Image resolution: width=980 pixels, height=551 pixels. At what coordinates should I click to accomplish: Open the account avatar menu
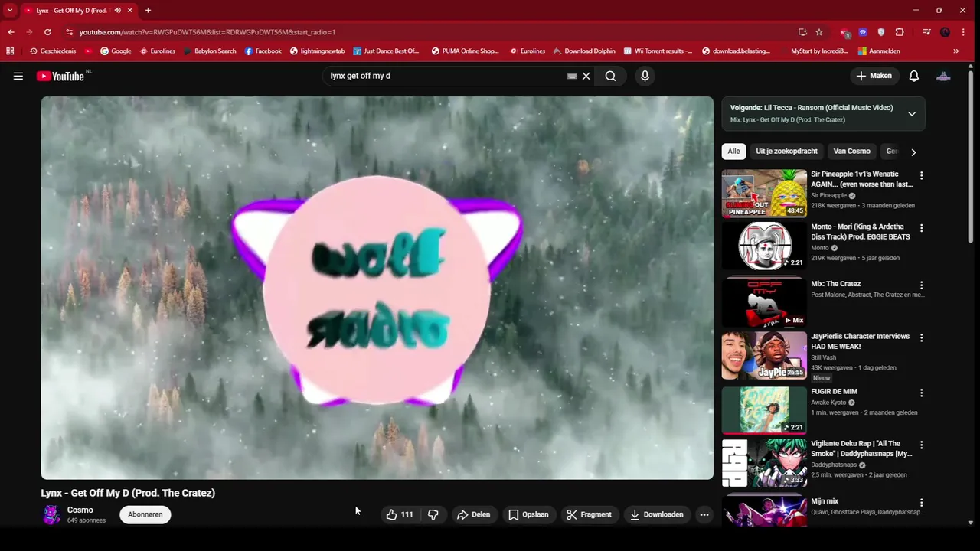coord(944,76)
